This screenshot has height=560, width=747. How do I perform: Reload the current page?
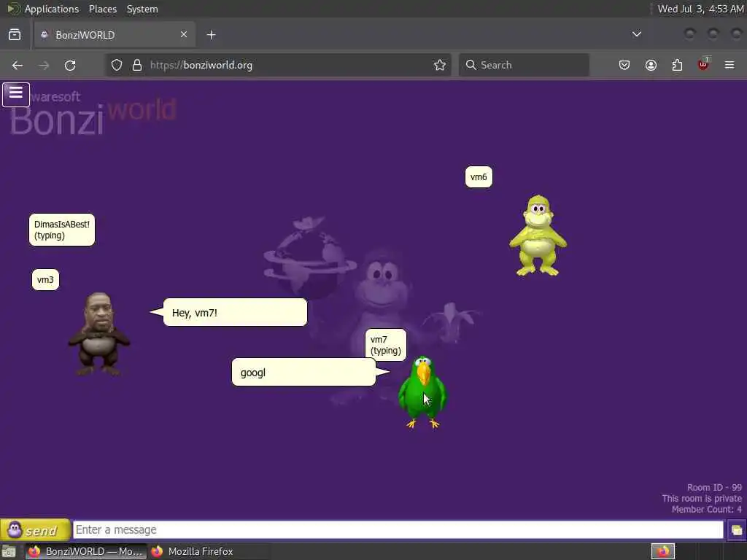pos(70,65)
